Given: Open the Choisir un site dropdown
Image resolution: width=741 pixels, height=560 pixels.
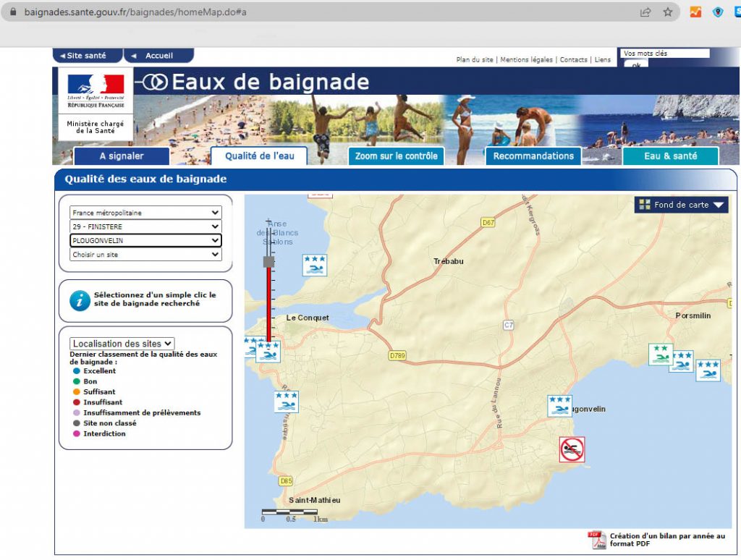Looking at the screenshot, I should click(145, 254).
